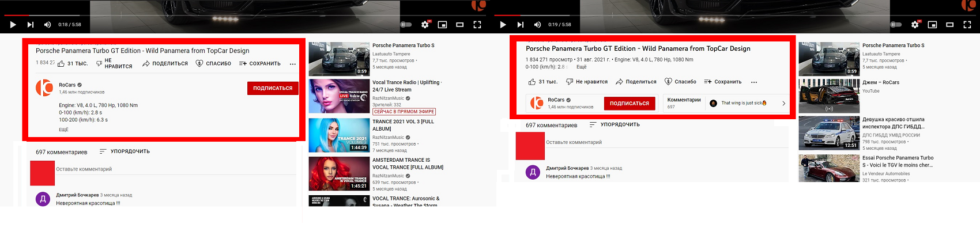Screen dimensions: 980x243
Task: Sort comments via 'УПОРЯДОЧИТЬ' on right page
Action: (615, 124)
